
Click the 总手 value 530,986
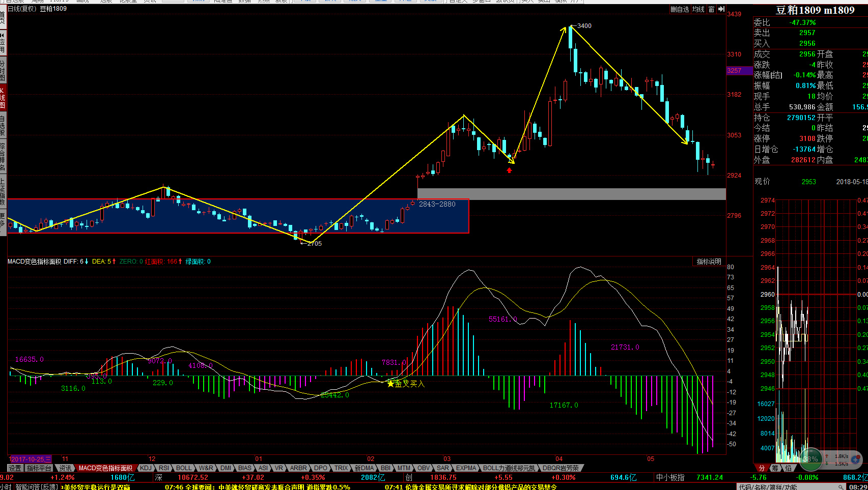pos(802,107)
